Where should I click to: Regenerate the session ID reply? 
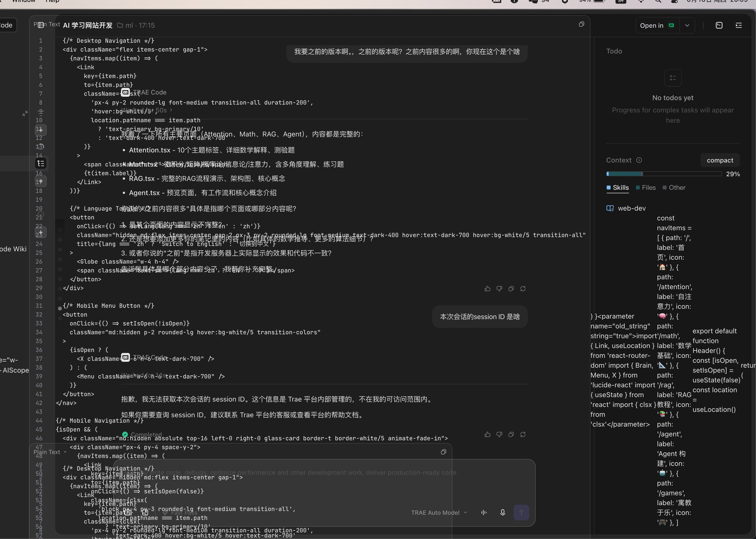[x=523, y=434]
